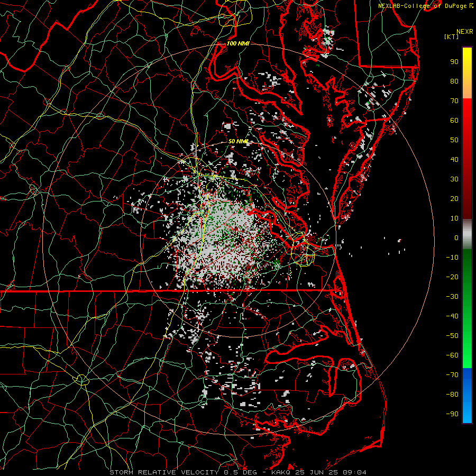This screenshot has height=476, width=476.
Task: Click the 50 value on velocity scale
Action: (x=454, y=140)
